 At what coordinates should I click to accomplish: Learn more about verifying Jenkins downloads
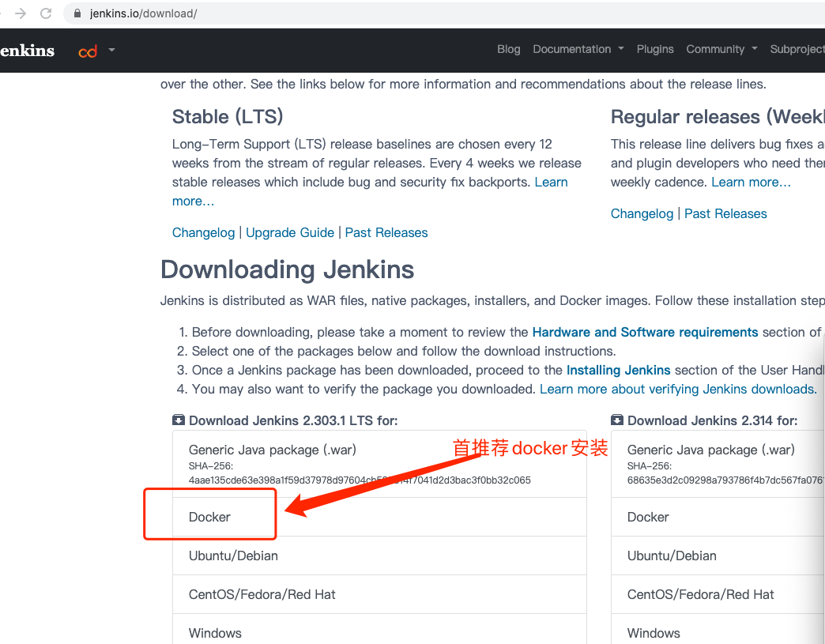(x=678, y=389)
